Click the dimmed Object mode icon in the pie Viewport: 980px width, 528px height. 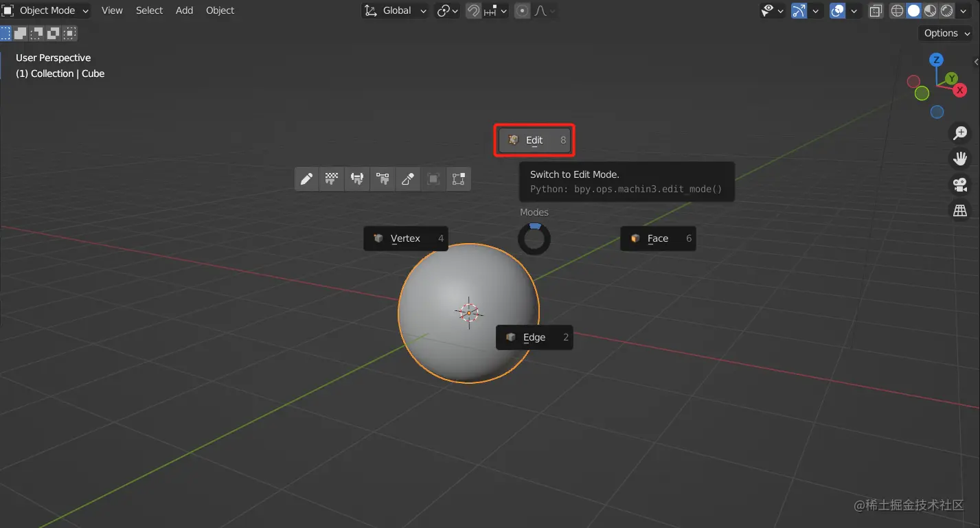[x=433, y=179]
